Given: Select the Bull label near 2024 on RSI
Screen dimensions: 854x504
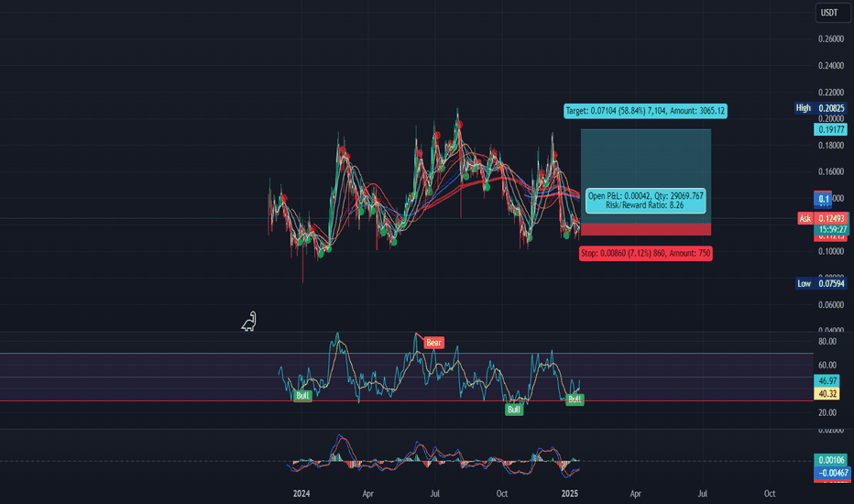Looking at the screenshot, I should [302, 396].
